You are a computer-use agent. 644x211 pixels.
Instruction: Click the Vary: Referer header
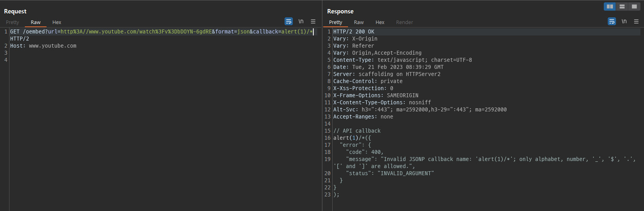pos(354,46)
